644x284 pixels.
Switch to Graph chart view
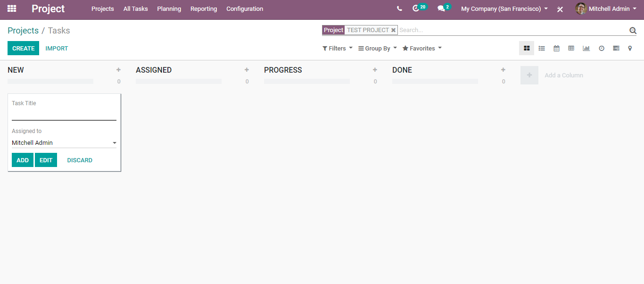(x=586, y=48)
